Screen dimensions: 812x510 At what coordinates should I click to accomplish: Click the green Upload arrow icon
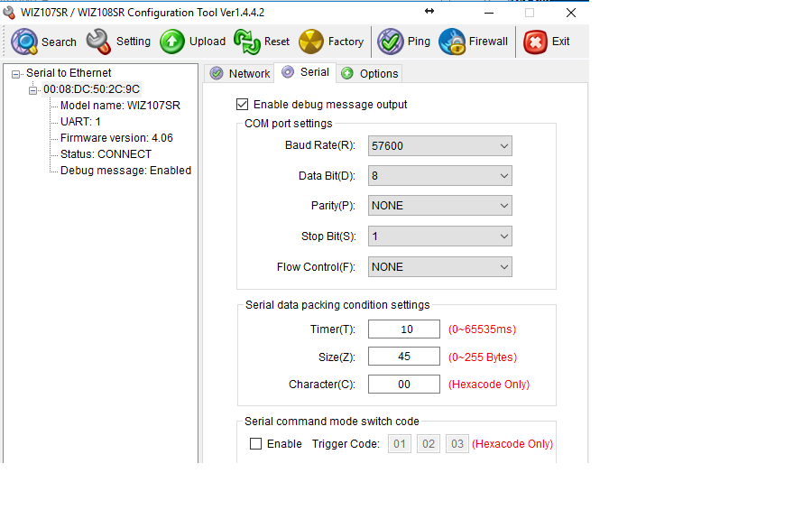[x=172, y=42]
